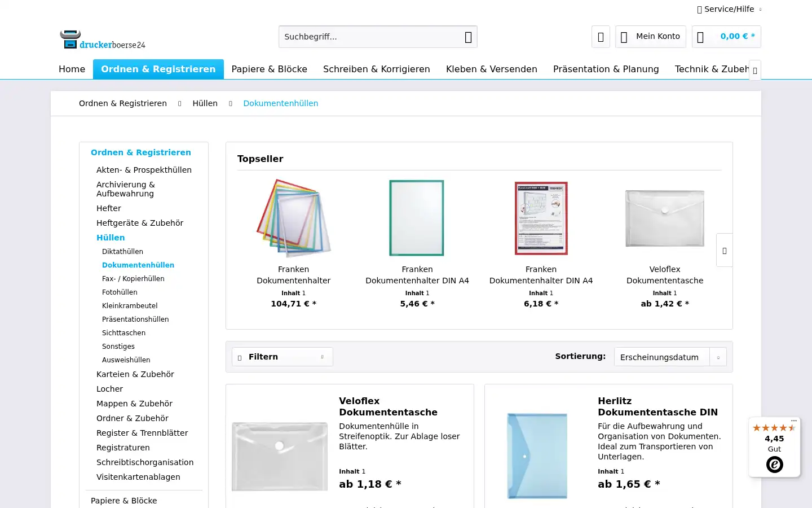The height and width of the screenshot is (508, 812).
Task: Click Dokumentenhüllen breadcrumb
Action: coord(281,103)
